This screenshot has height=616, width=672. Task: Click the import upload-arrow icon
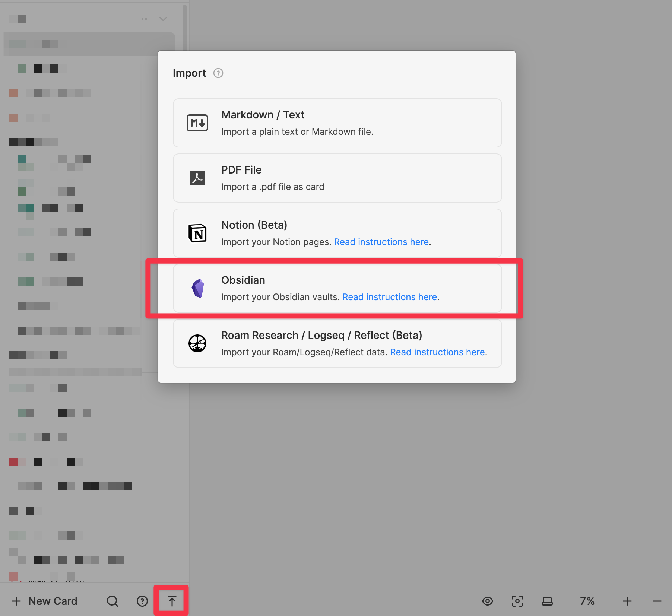click(x=172, y=601)
